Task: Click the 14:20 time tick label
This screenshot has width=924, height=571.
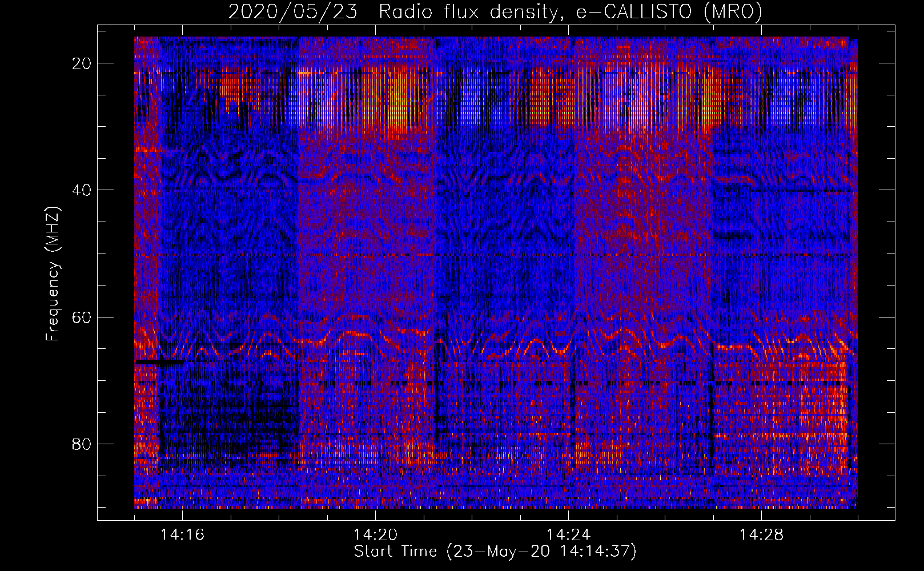Action: coord(375,535)
